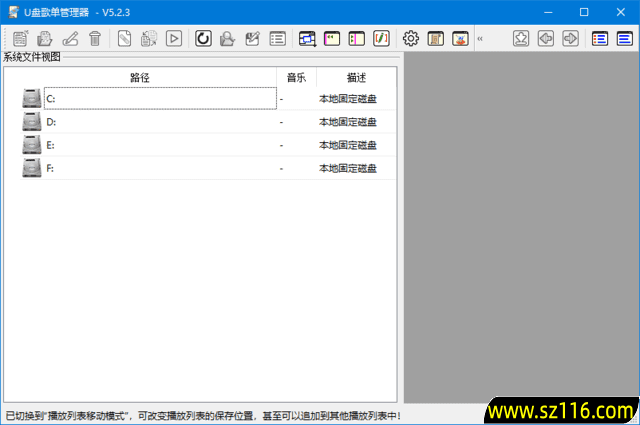
Task: Collapse toolbar with the double chevron
Action: tap(480, 38)
